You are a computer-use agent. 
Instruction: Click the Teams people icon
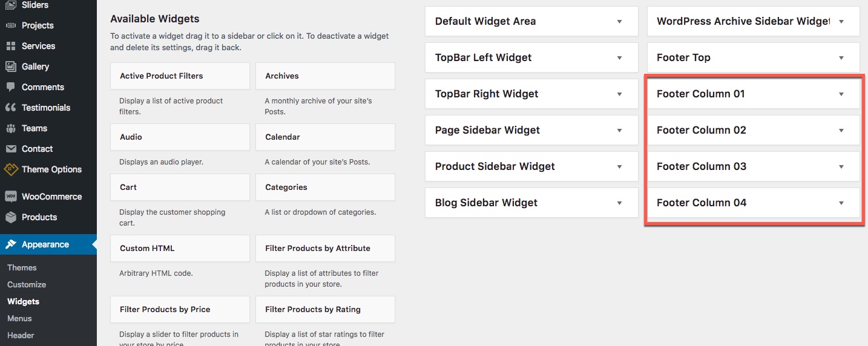(x=10, y=128)
